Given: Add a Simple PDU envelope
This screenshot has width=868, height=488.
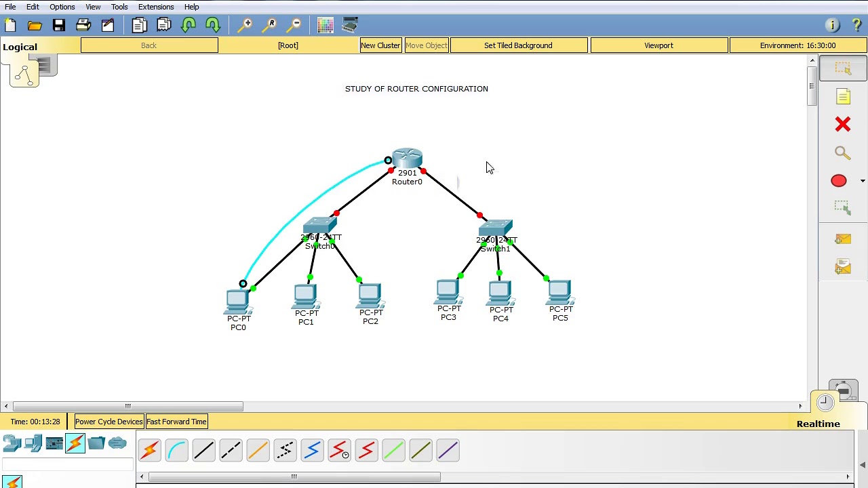Looking at the screenshot, I should (x=843, y=239).
